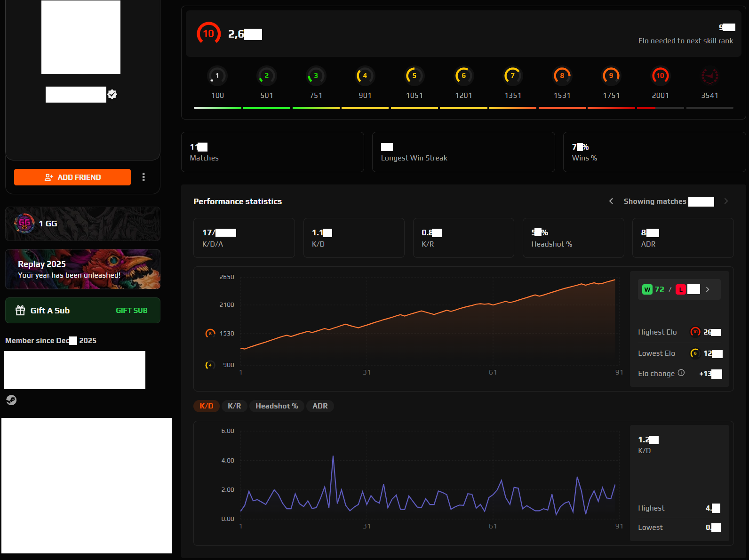Click the Elo change info icon
Image resolution: width=749 pixels, height=560 pixels.
[x=681, y=373]
